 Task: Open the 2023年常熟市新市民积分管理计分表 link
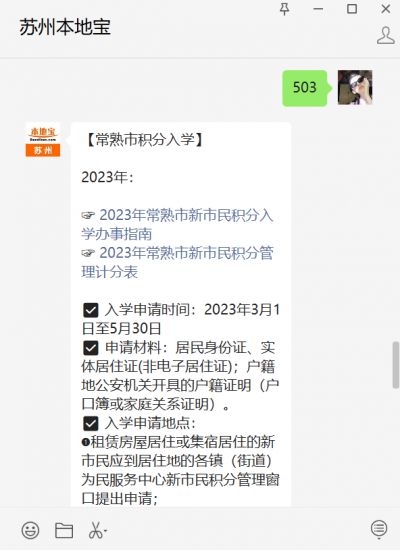[177, 262]
